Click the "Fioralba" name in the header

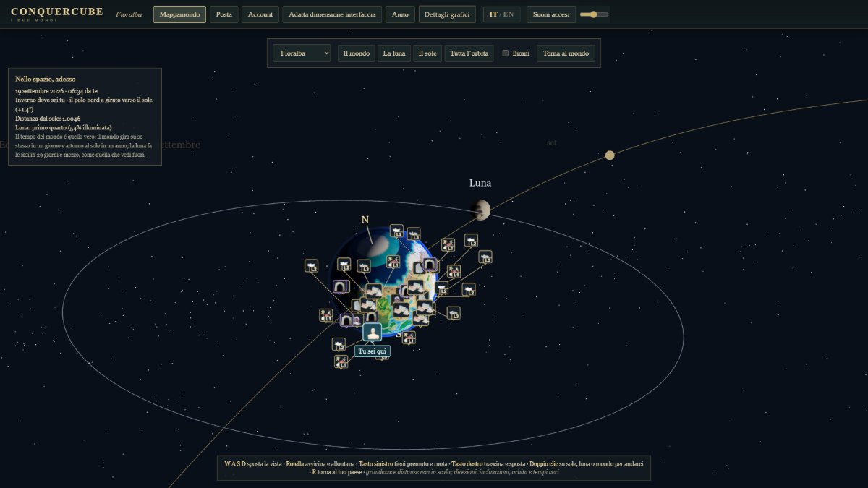129,14
